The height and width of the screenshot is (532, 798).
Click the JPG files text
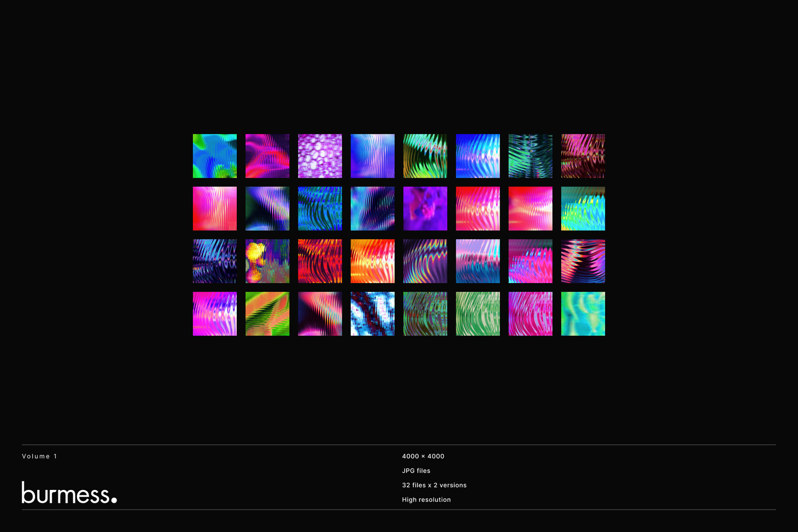[416, 470]
